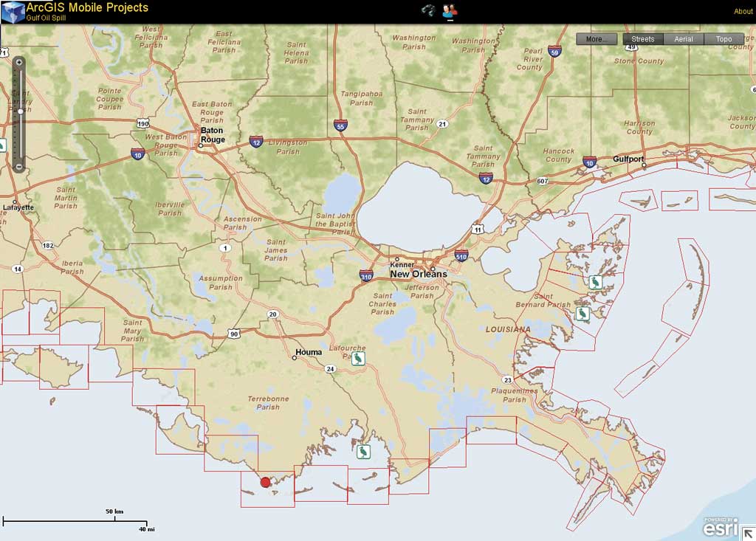Select the lower heron marker near Saint Bernard Parish
756x541 pixels.
[x=583, y=314]
